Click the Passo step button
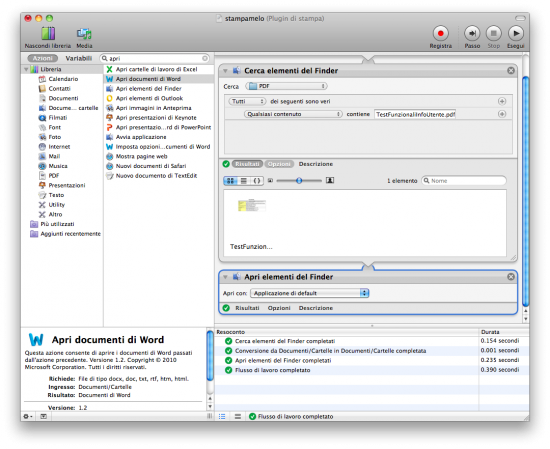Image resolution: width=550 pixels, height=449 pixels. [472, 33]
